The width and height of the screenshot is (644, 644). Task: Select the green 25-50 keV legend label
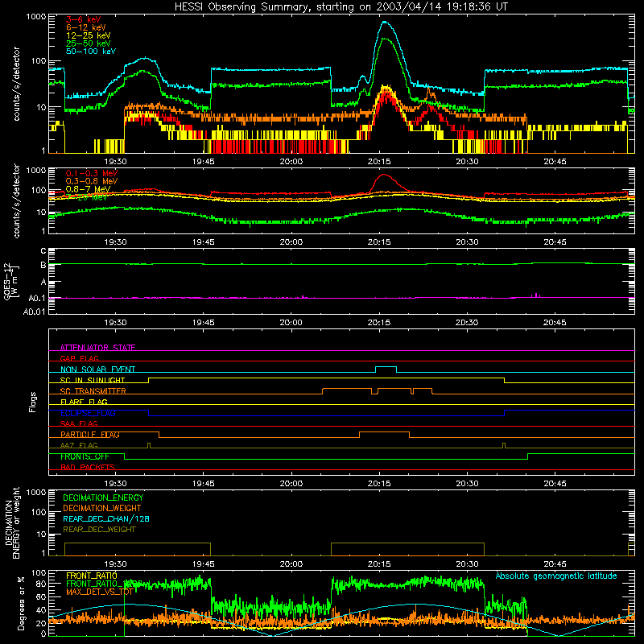pos(89,43)
